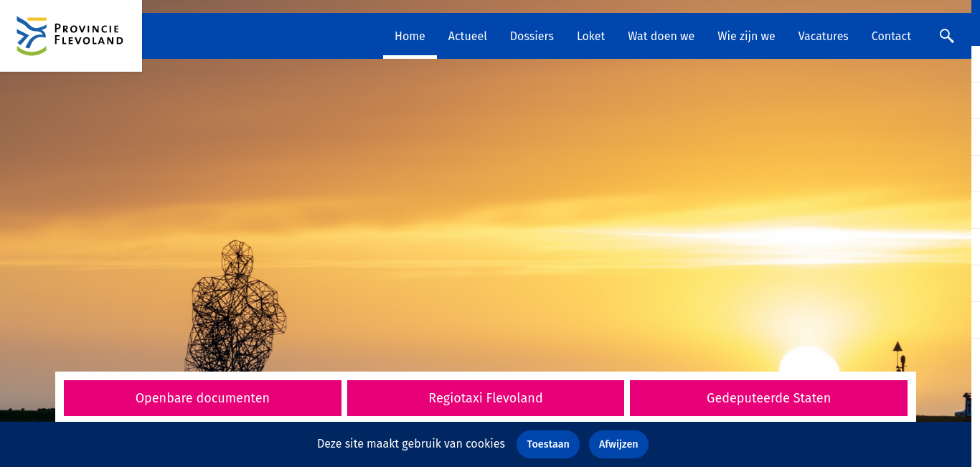Open search with the magnifier icon

coord(946,36)
